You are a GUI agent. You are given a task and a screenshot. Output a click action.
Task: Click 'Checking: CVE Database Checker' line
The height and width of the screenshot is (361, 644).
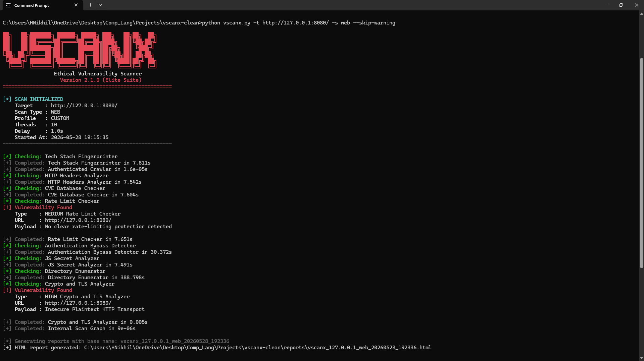54,188
